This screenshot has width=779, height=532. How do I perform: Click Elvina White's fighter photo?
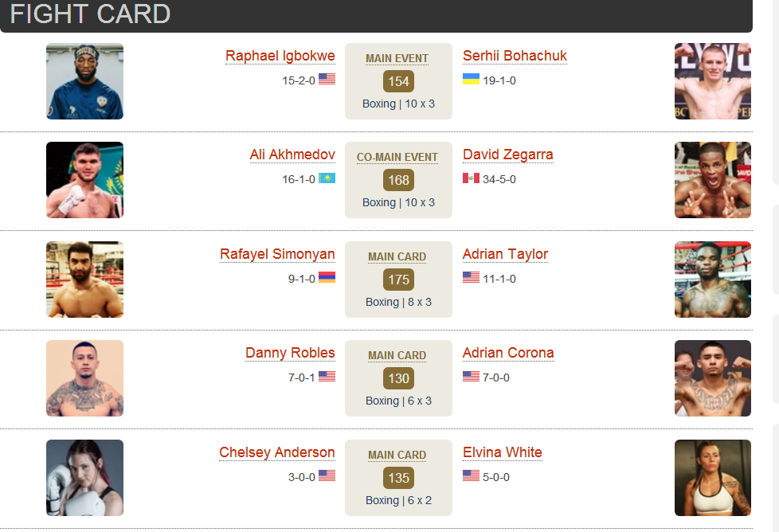tap(712, 477)
